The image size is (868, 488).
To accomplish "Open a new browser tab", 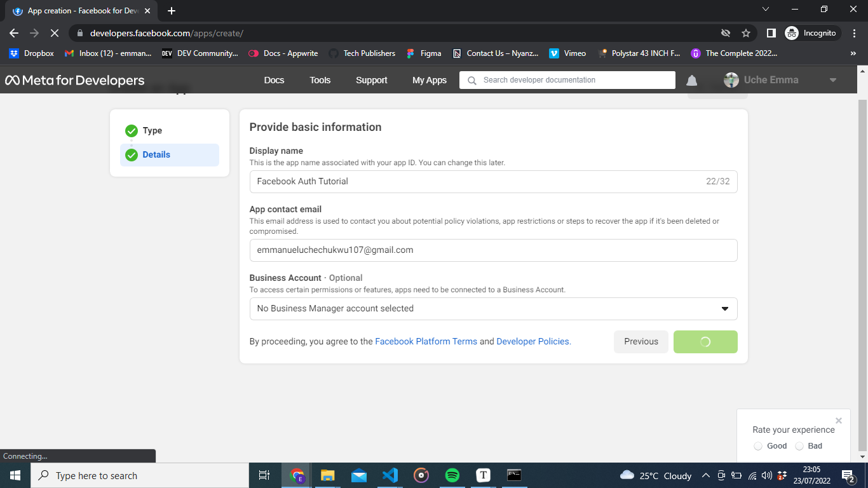I will 171,11.
